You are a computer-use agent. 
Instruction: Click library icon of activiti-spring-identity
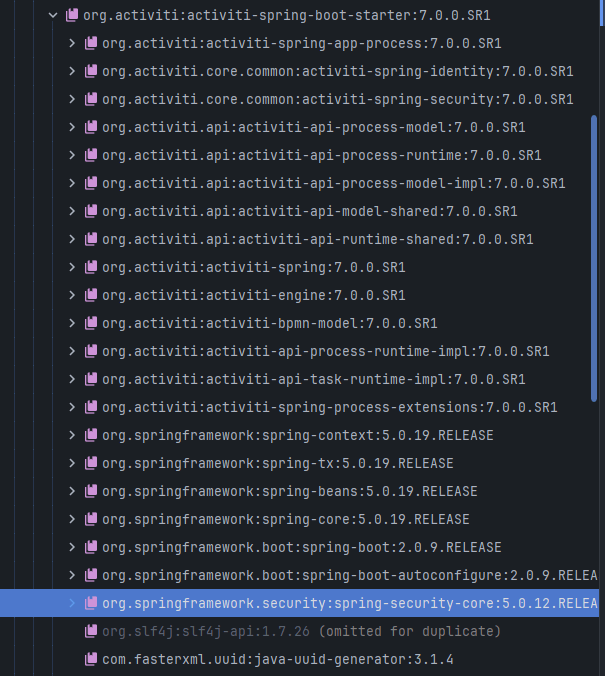[91, 72]
